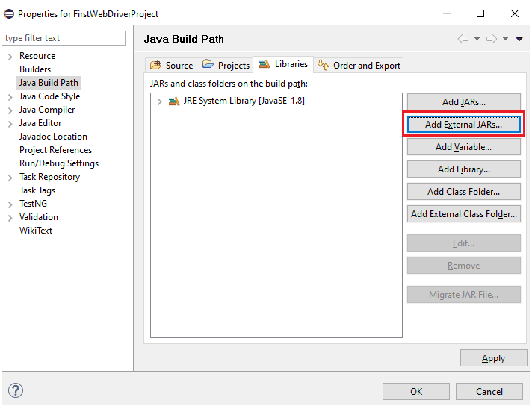Screen dimensions: 532x406
Task: Click the forward navigation arrow icon
Action: [x=489, y=39]
